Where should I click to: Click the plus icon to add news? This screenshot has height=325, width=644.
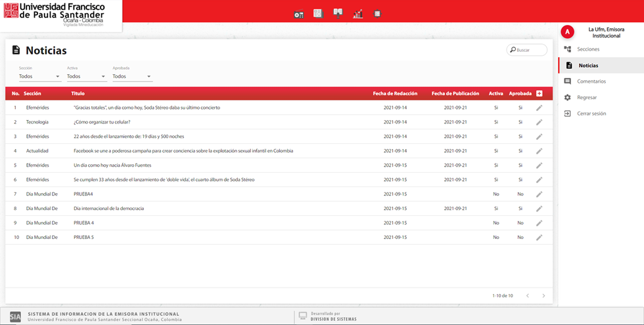(x=540, y=94)
